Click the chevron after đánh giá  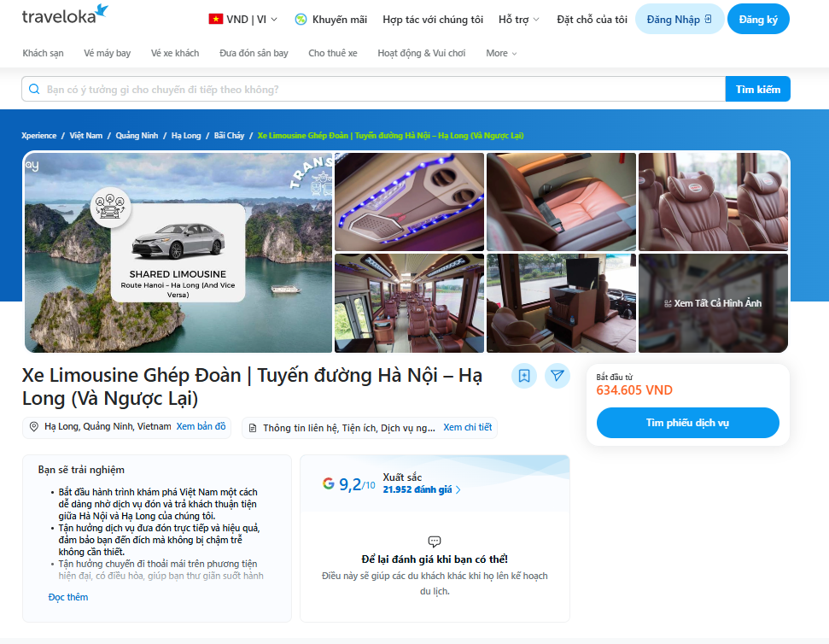(x=458, y=490)
